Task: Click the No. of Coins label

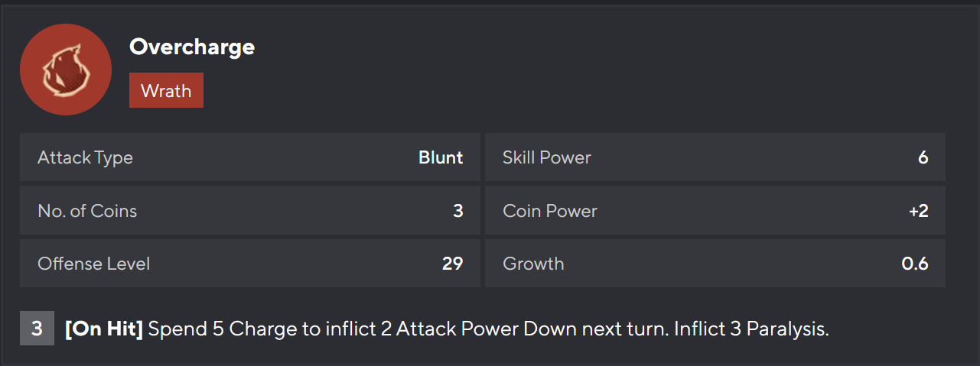Action: (x=87, y=211)
